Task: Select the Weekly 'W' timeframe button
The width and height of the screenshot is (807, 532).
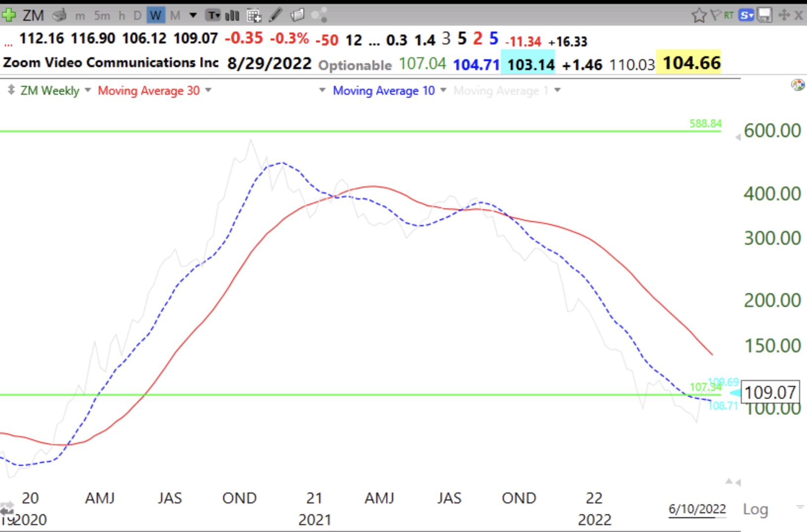Action: pyautogui.click(x=156, y=16)
